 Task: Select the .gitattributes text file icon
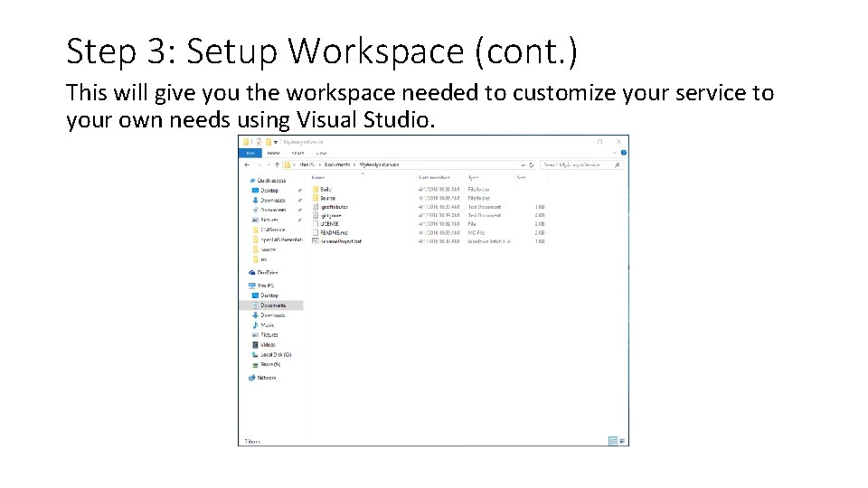tap(316, 207)
